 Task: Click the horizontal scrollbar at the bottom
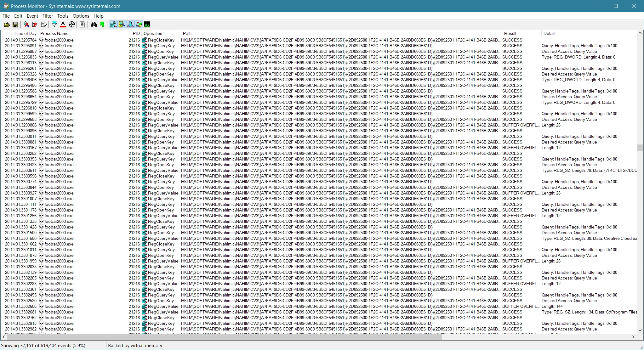220,337
